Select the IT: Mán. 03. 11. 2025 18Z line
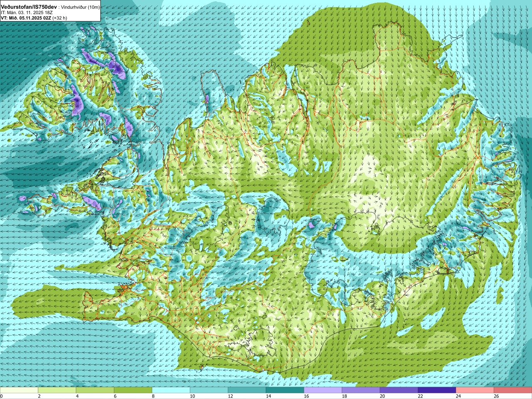532x399 pixels. 27,12
